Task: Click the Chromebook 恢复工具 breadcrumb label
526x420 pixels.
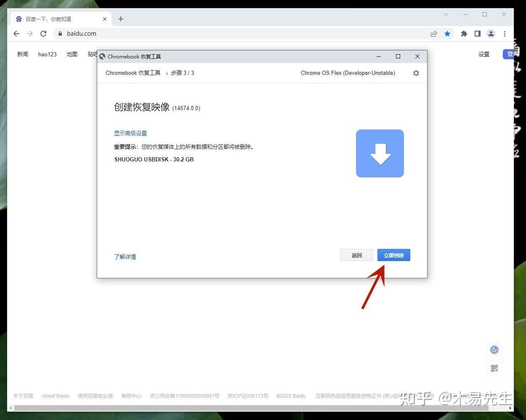Action: (x=133, y=73)
